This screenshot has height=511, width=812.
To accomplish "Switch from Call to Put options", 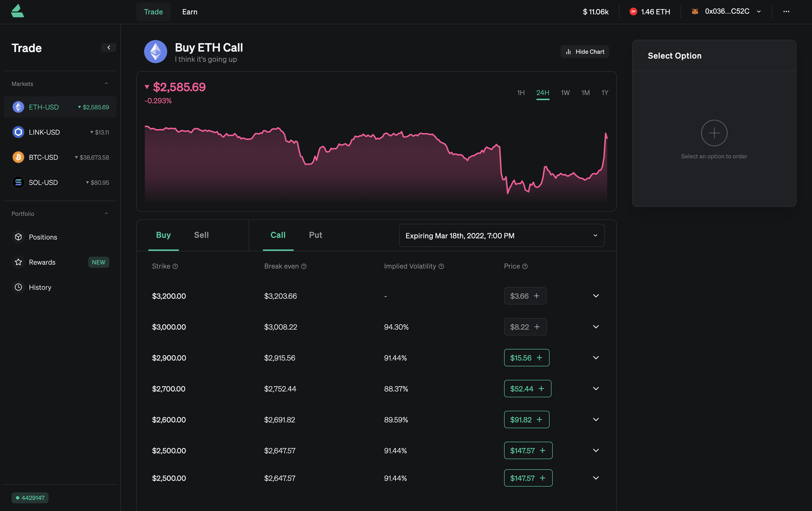I will click(x=315, y=235).
